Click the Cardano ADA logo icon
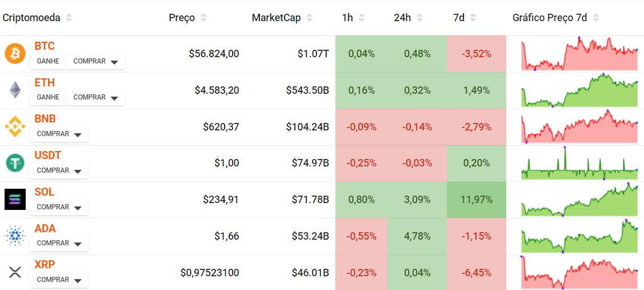Viewport: 644px width, 290px height. pyautogui.click(x=15, y=236)
